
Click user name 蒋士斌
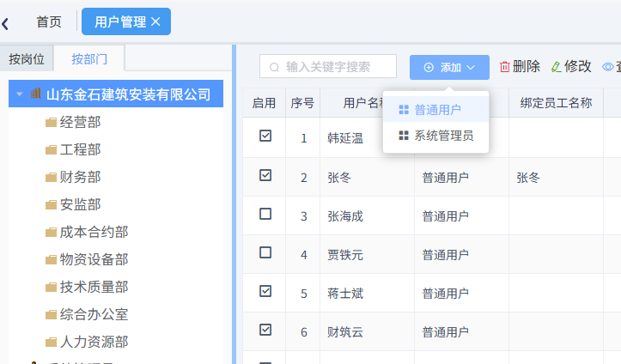tap(345, 294)
